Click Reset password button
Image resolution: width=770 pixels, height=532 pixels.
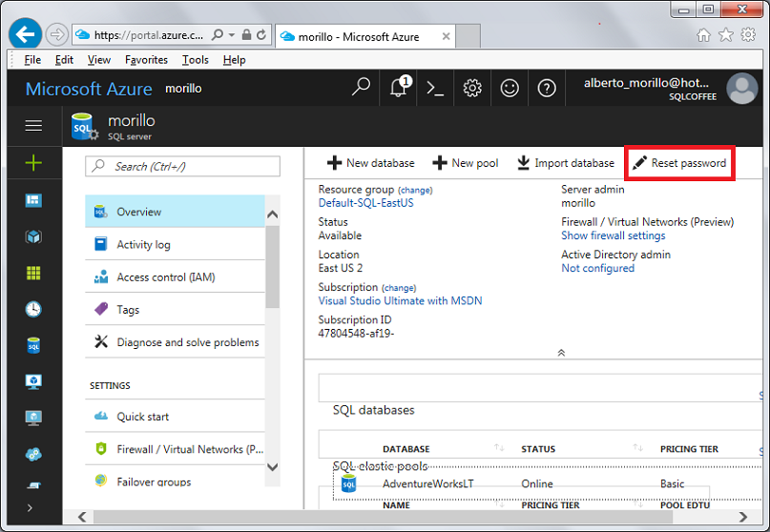(x=679, y=163)
